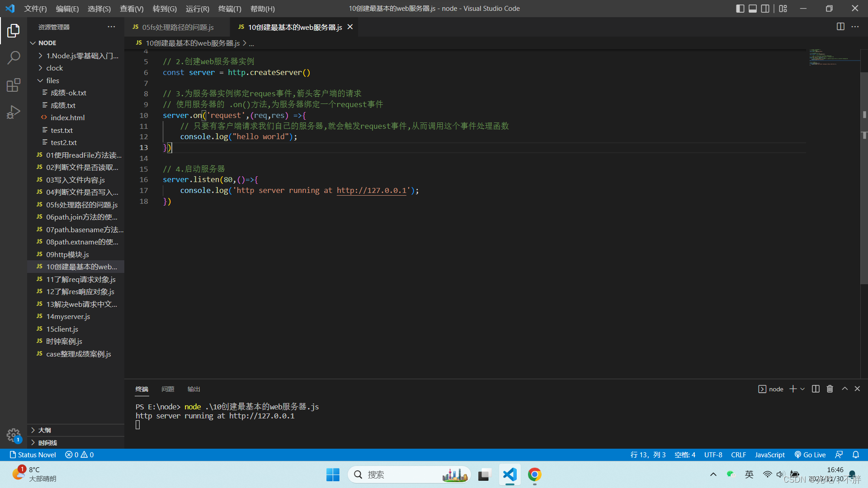Open the Extensions view icon
868x488 pixels.
pos(14,85)
